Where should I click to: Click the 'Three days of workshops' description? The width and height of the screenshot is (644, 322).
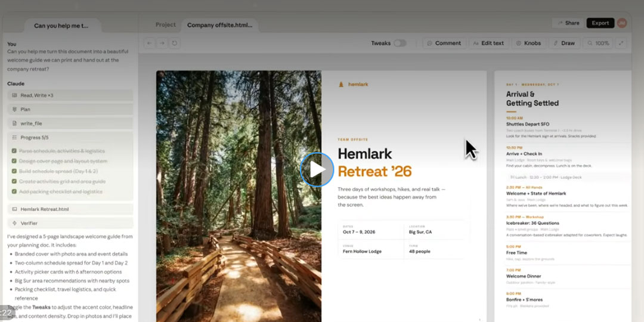pos(391,197)
